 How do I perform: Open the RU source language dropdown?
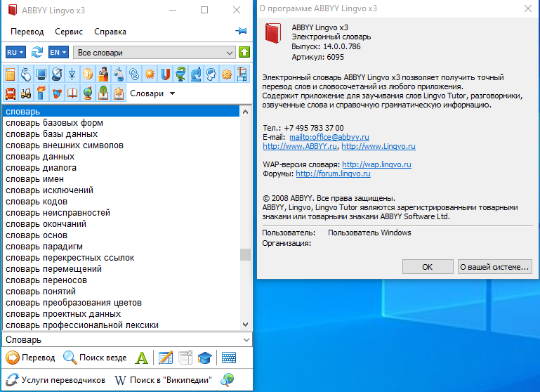point(15,53)
